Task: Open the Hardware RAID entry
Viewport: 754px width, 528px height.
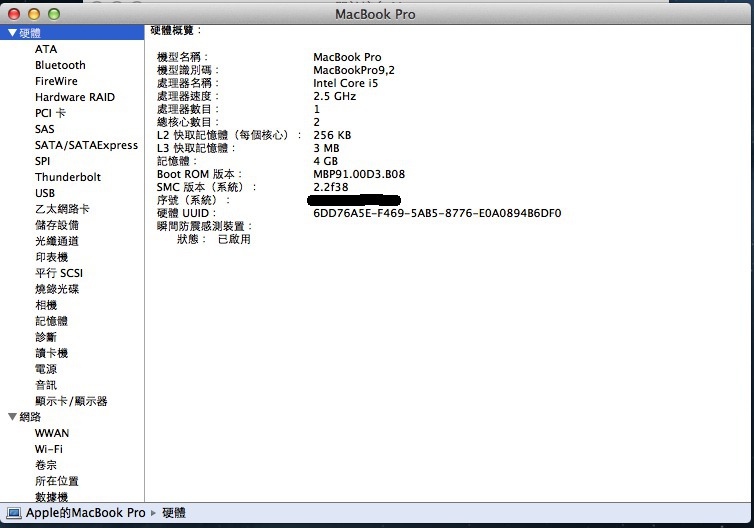Action: click(x=75, y=97)
